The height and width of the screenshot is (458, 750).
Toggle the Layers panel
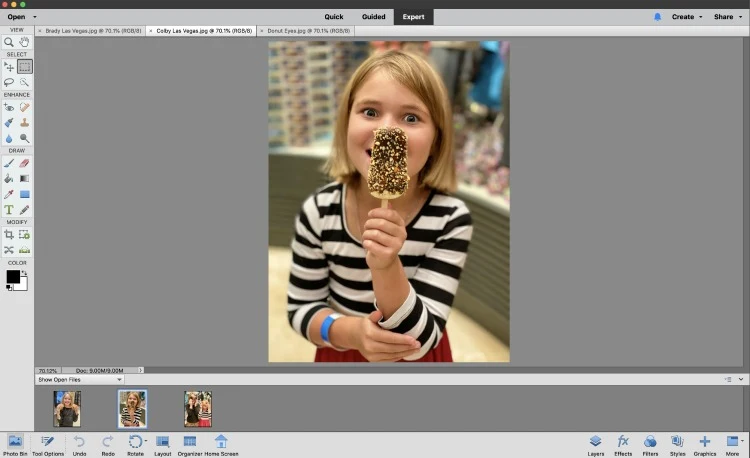tap(595, 444)
